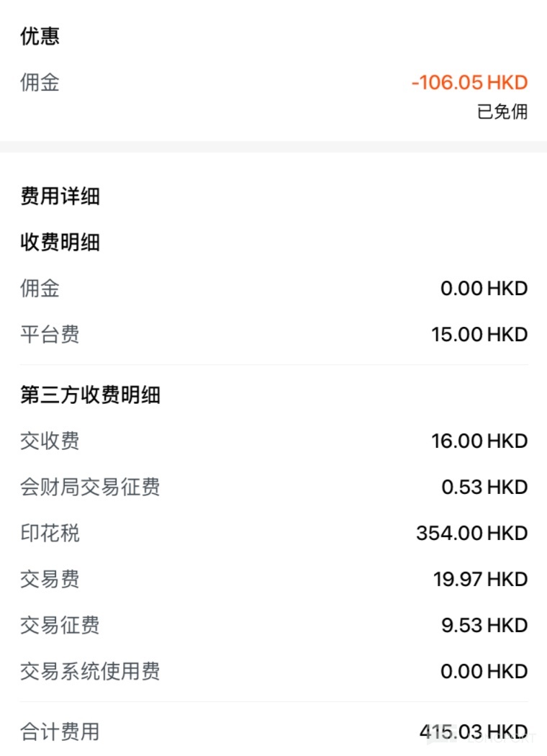Open the 第三方收费明细 heading
This screenshot has width=547, height=756.
coord(90,395)
